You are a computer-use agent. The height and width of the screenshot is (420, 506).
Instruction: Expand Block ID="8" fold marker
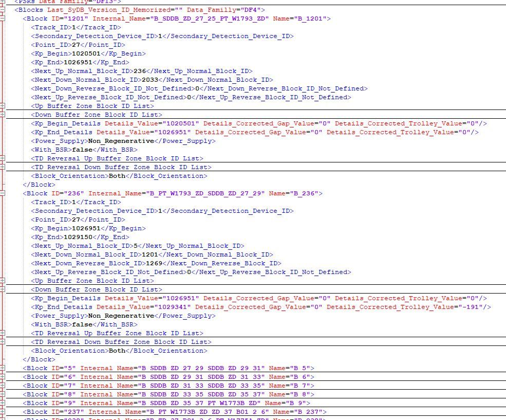coord(3,394)
